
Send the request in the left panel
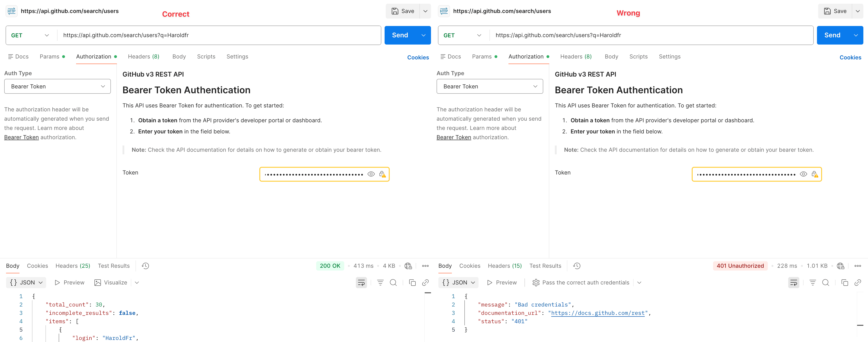click(400, 35)
